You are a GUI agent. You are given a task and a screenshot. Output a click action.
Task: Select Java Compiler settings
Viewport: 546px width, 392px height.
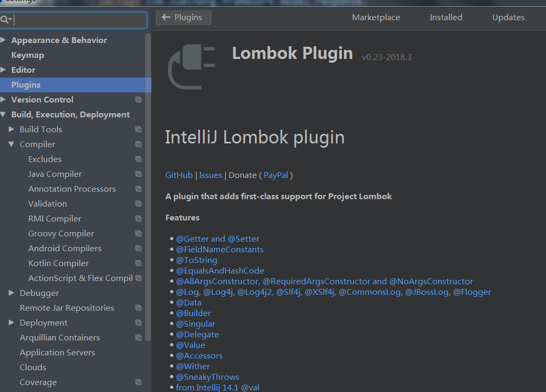pos(55,174)
